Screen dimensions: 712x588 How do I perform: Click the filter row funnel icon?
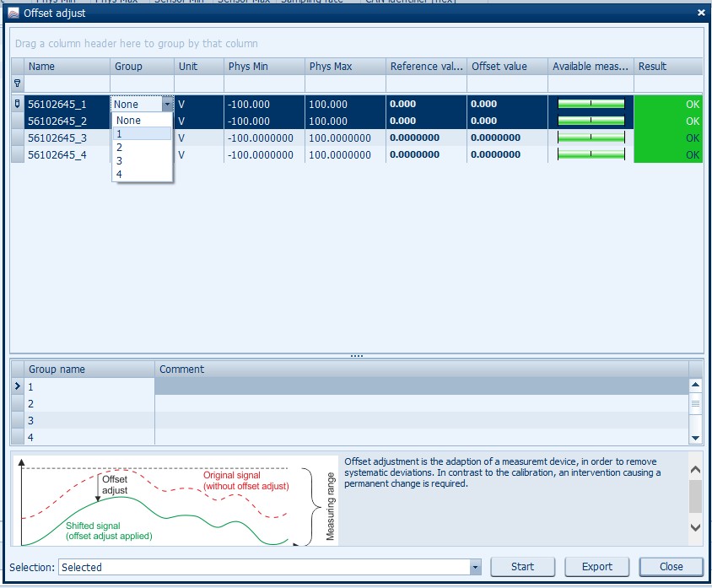pos(17,83)
